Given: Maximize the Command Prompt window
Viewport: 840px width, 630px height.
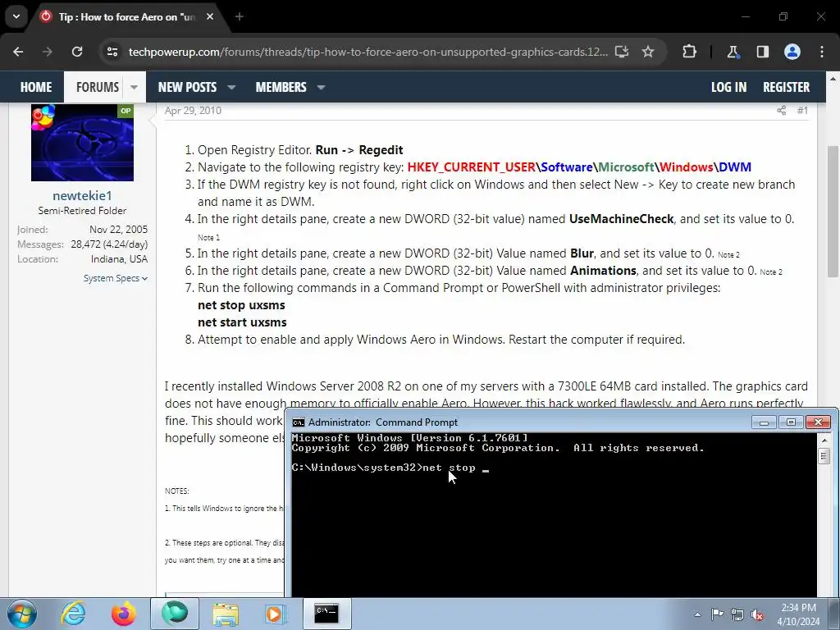Looking at the screenshot, I should coord(791,422).
